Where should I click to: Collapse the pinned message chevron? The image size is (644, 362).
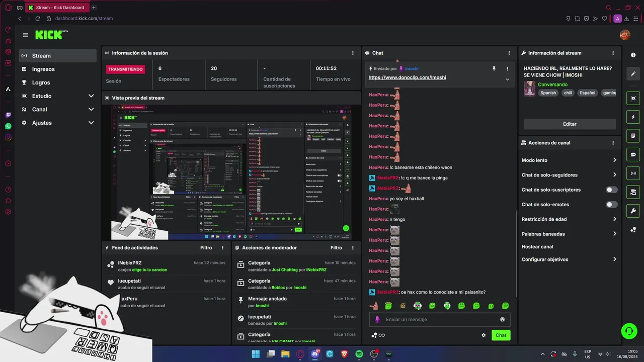click(507, 79)
